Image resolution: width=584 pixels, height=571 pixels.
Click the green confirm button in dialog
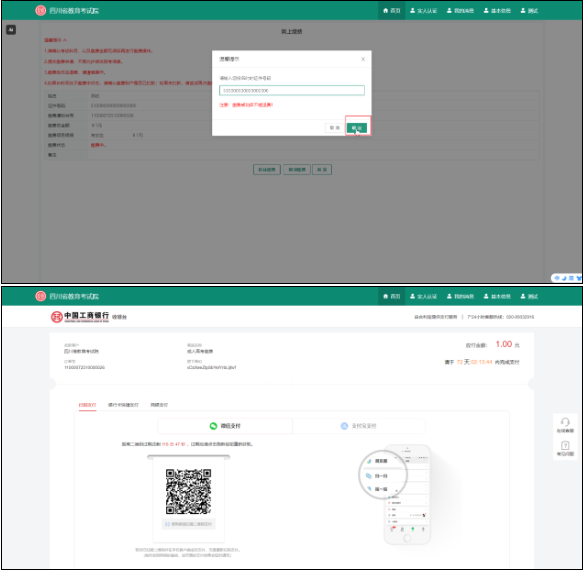(357, 128)
